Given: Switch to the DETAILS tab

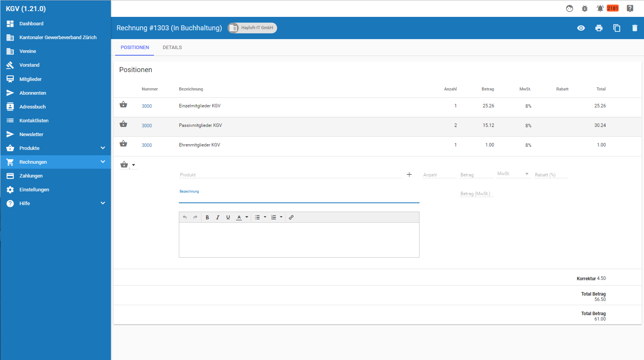Looking at the screenshot, I should point(172,48).
